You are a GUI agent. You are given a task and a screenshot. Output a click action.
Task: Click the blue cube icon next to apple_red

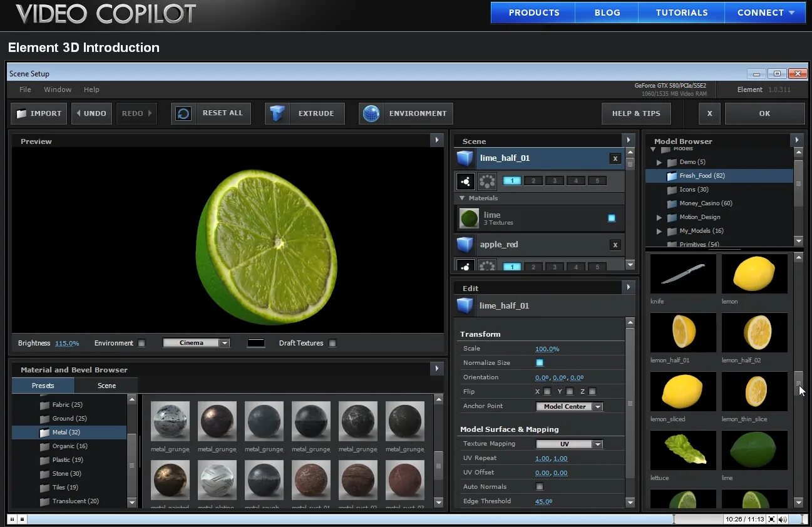point(465,244)
